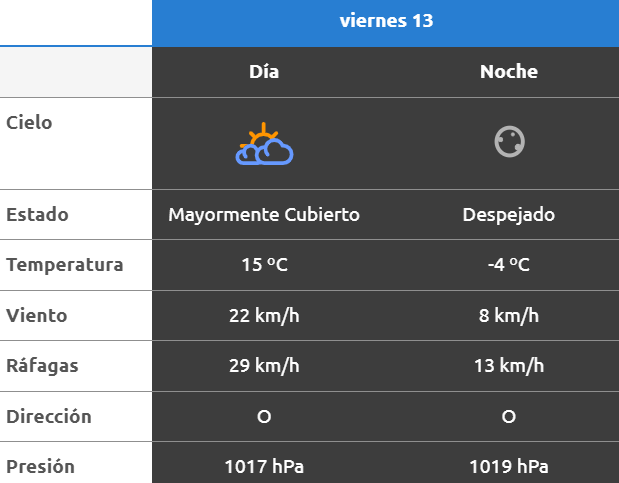Viewport: 619px width, 483px height.
Task: Click the 22 km/h daytime wind value
Action: click(264, 316)
